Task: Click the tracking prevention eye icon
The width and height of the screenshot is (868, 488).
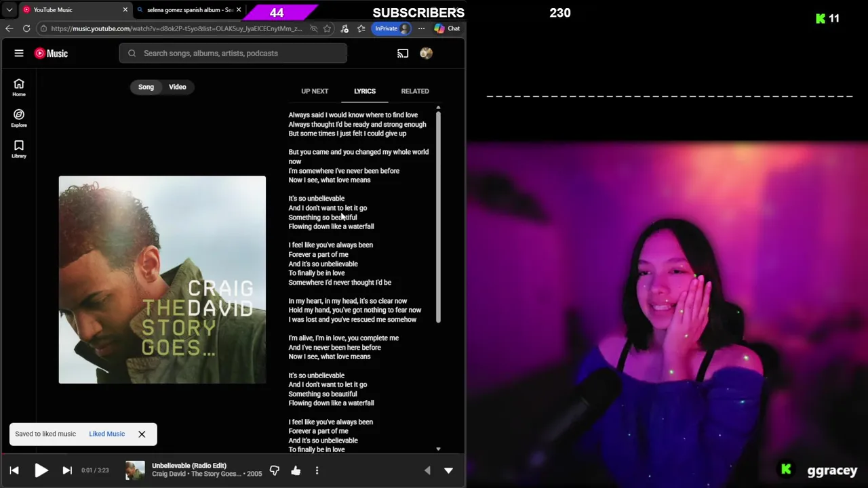Action: pyautogui.click(x=313, y=28)
